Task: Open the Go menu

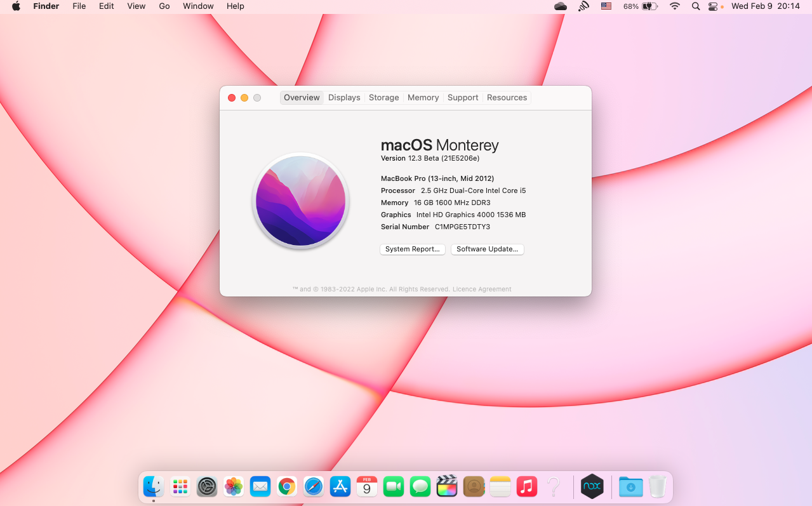Action: (164, 6)
